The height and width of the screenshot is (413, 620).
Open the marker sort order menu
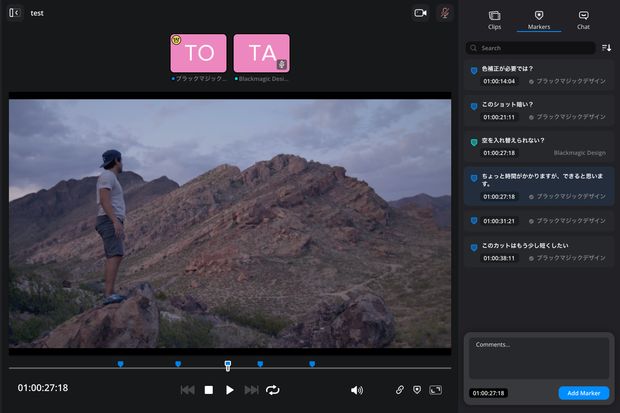[x=606, y=48]
